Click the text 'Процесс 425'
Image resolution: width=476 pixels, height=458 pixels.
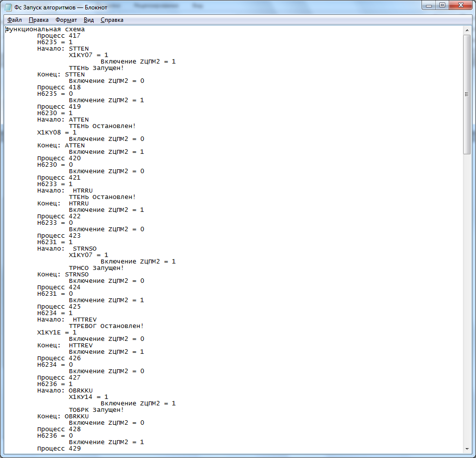point(59,307)
